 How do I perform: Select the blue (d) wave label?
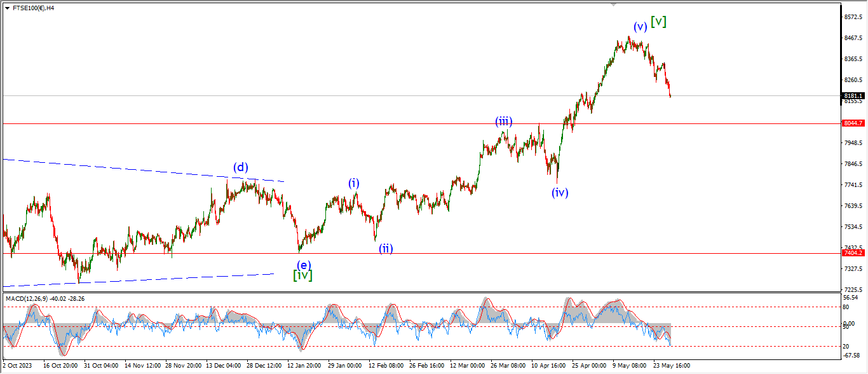point(240,167)
